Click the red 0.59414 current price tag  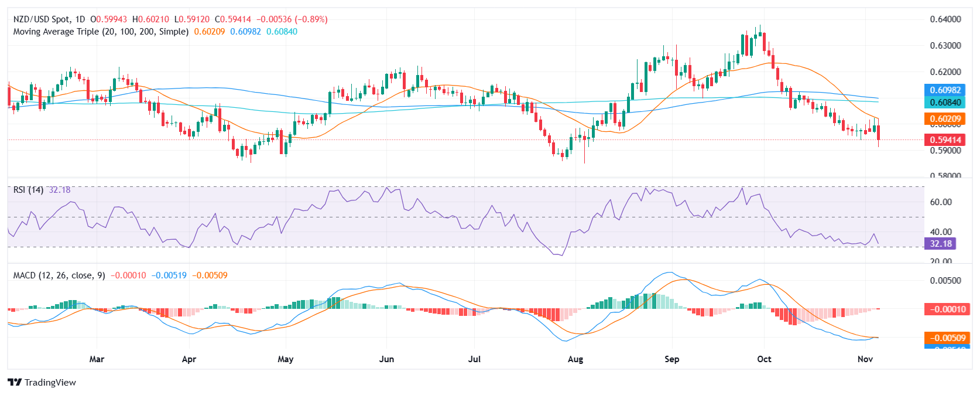point(945,140)
